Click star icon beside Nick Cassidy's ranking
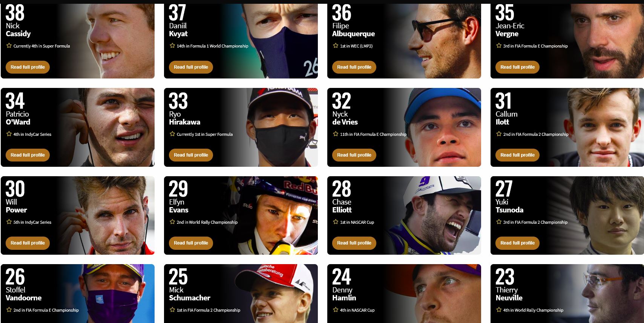 (x=9, y=46)
